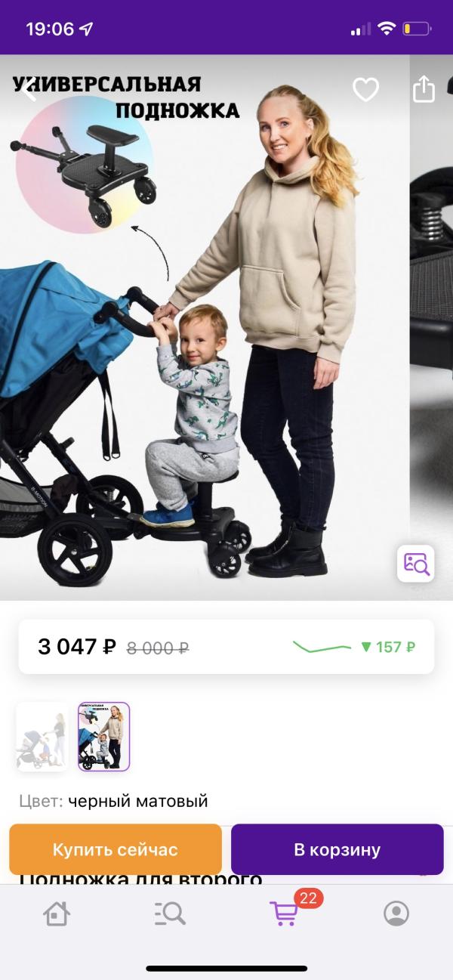Open the main product photo

205,327
